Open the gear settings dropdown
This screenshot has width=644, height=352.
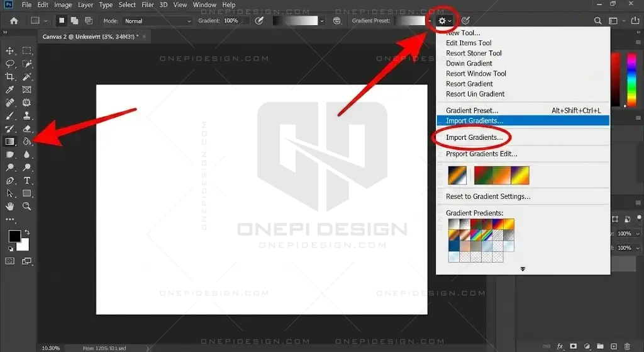pos(445,21)
